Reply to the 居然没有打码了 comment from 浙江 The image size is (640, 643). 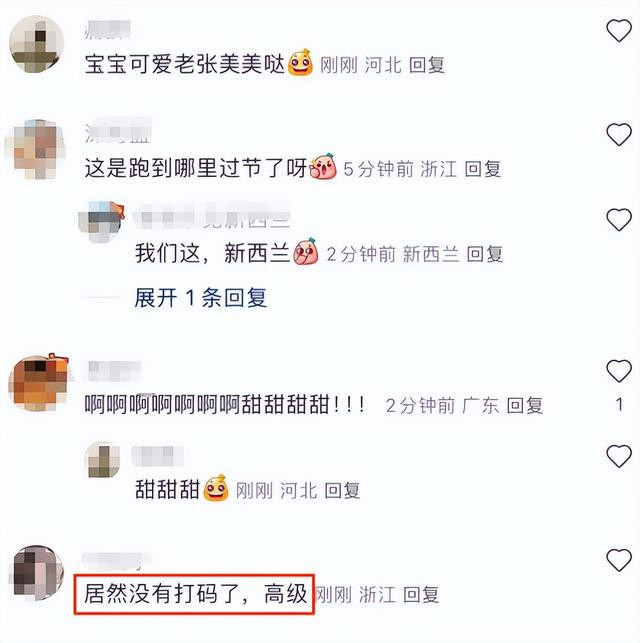pos(421,594)
